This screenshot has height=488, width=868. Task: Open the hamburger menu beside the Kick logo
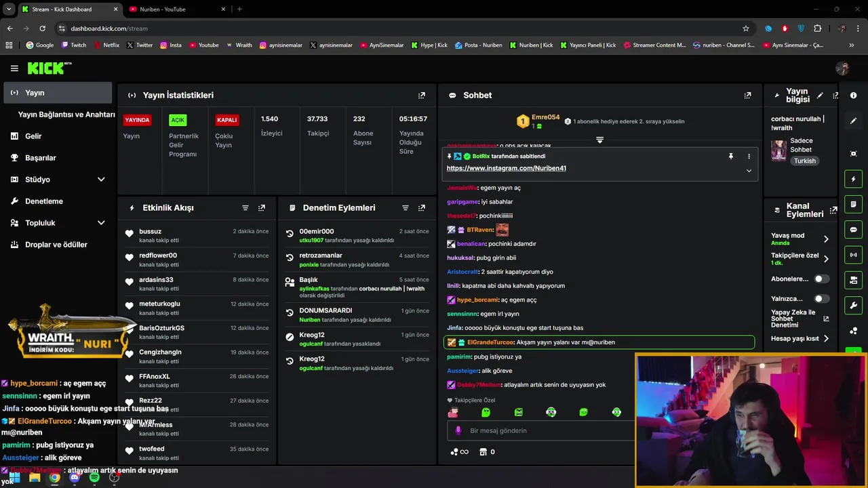14,68
